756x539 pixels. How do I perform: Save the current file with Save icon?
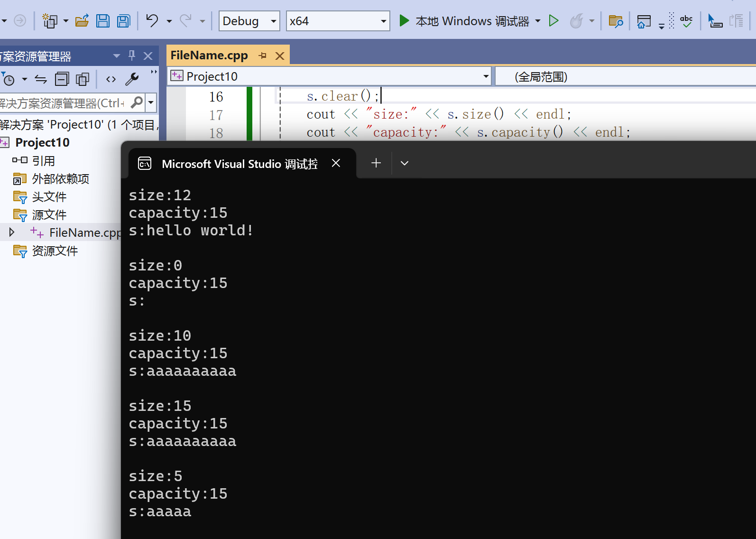click(103, 21)
